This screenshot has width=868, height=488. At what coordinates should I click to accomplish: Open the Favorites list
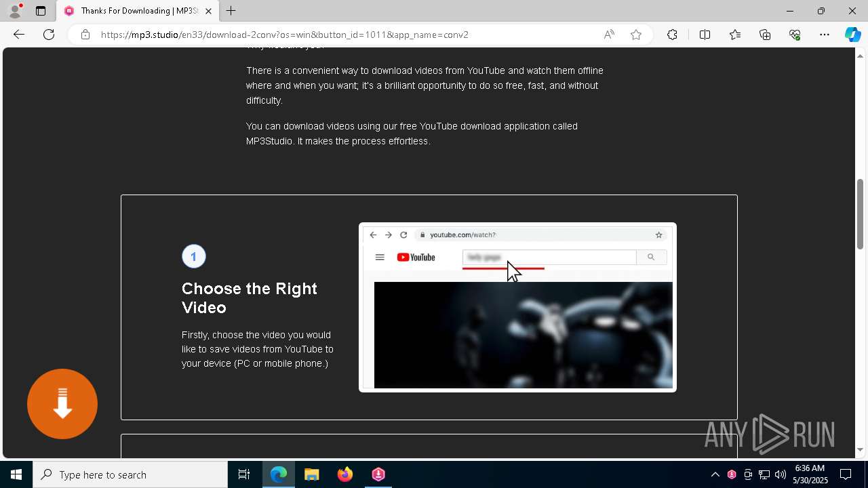pyautogui.click(x=735, y=35)
